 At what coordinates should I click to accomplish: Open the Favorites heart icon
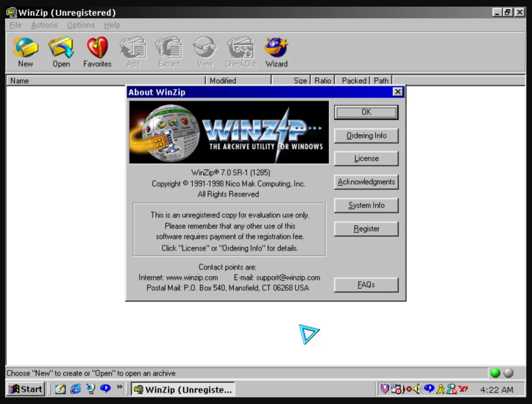[x=97, y=51]
